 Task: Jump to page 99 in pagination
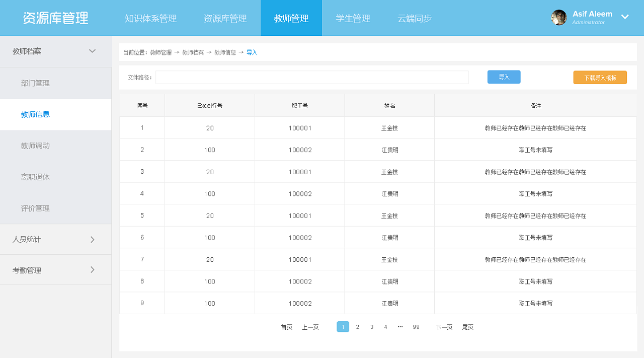(x=416, y=326)
